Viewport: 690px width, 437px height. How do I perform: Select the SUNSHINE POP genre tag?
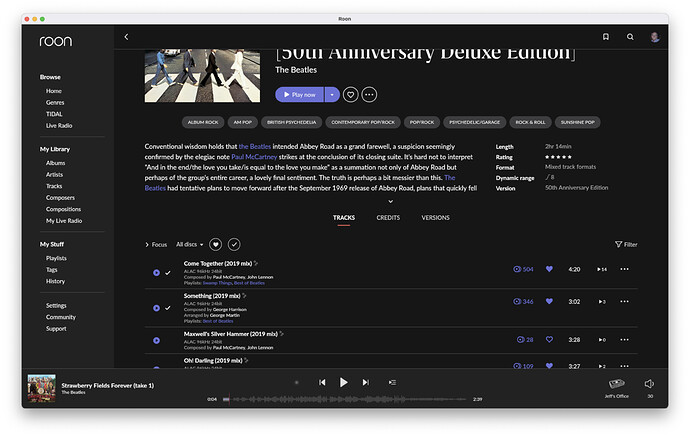click(x=577, y=122)
